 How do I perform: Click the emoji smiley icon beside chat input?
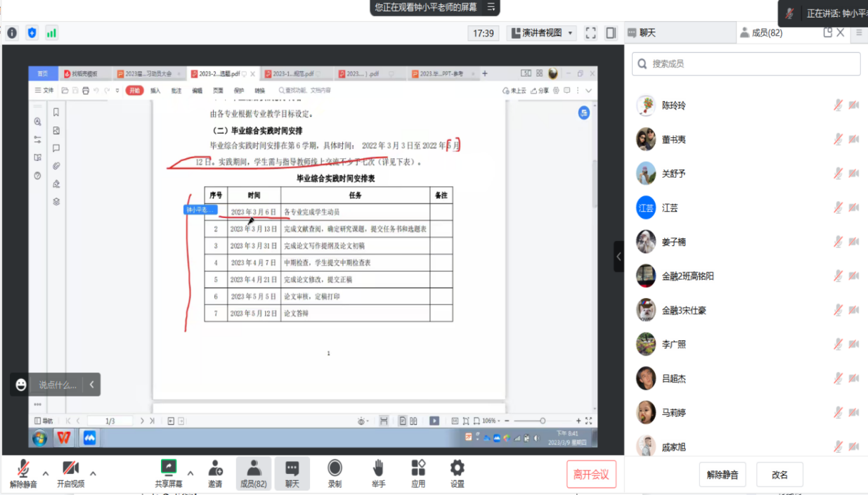pyautogui.click(x=21, y=385)
